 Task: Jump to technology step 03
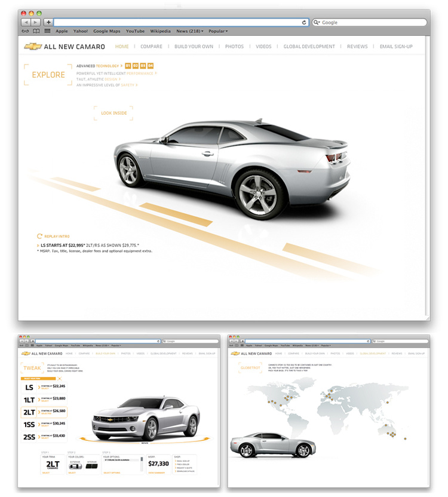point(143,66)
